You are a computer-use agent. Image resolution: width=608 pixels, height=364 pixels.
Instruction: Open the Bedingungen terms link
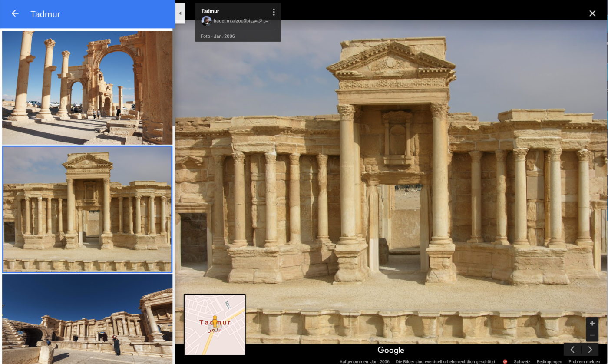point(549,361)
